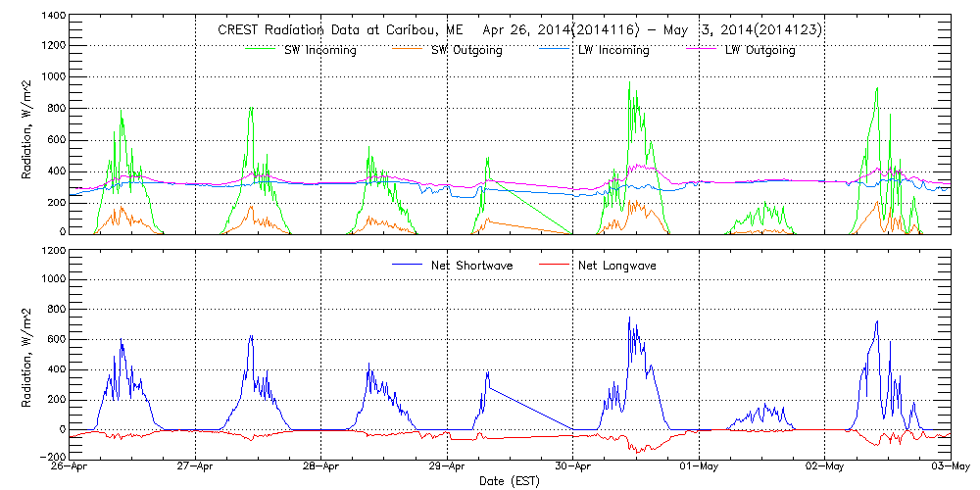This screenshot has height=490, width=980.
Task: Select the 28-Apr date on x-axis
Action: [322, 466]
